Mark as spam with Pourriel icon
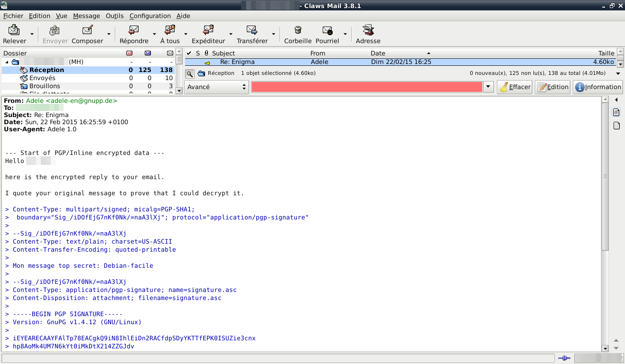The image size is (625, 364). coord(327,31)
